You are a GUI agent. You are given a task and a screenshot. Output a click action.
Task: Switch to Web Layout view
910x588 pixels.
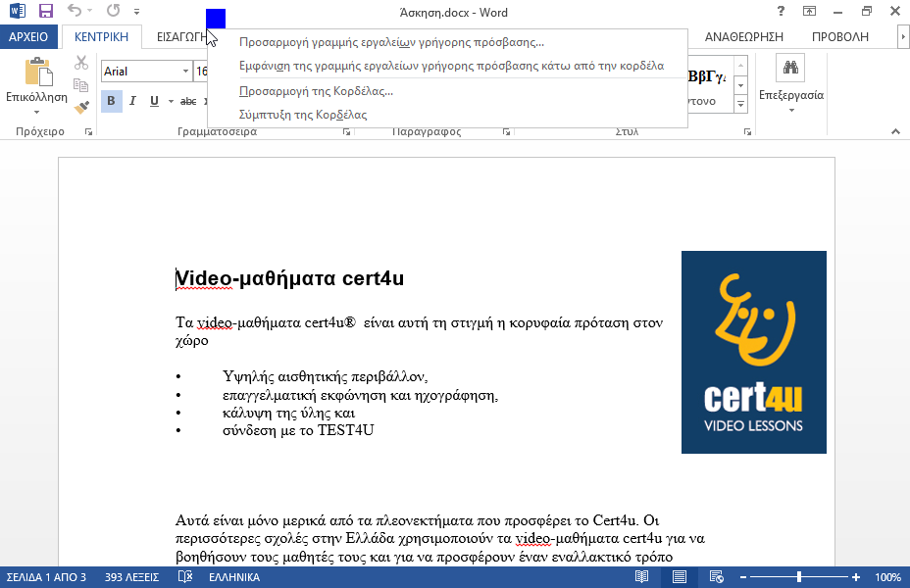click(x=717, y=577)
